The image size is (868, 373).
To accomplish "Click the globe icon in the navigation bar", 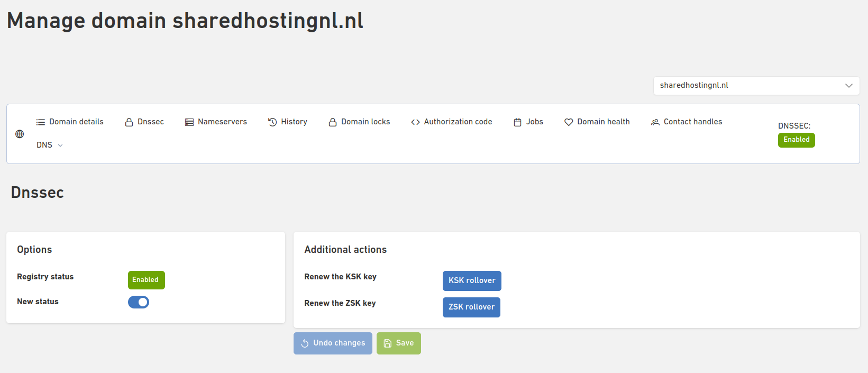I will pos(20,134).
